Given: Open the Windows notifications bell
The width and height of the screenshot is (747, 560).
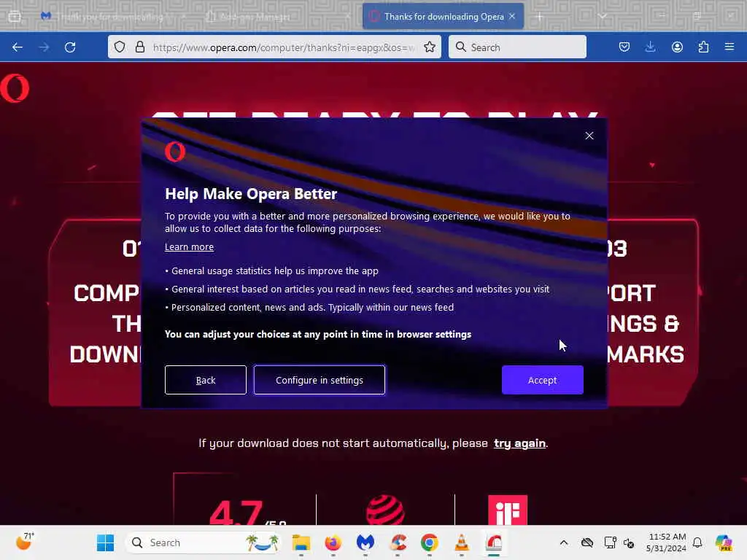Looking at the screenshot, I should [x=697, y=542].
